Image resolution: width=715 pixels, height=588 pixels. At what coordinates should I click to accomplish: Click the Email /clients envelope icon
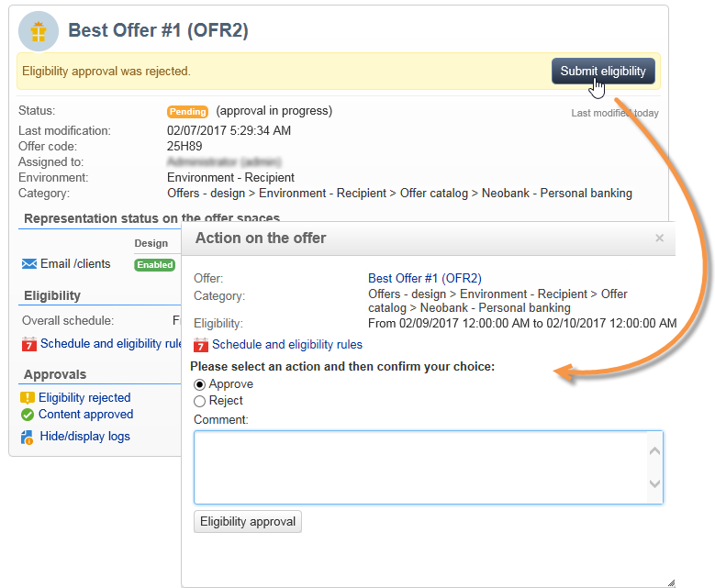tap(29, 264)
